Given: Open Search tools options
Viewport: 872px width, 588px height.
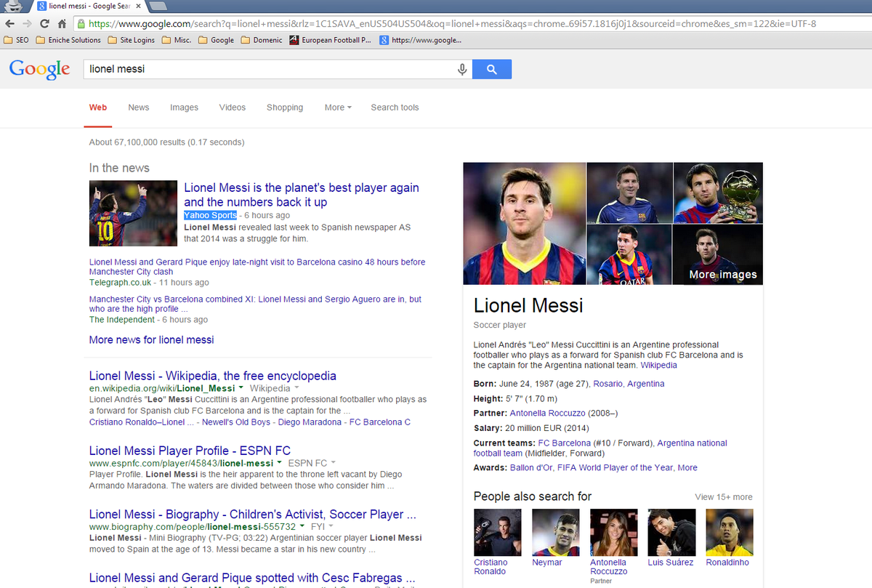Looking at the screenshot, I should (395, 107).
